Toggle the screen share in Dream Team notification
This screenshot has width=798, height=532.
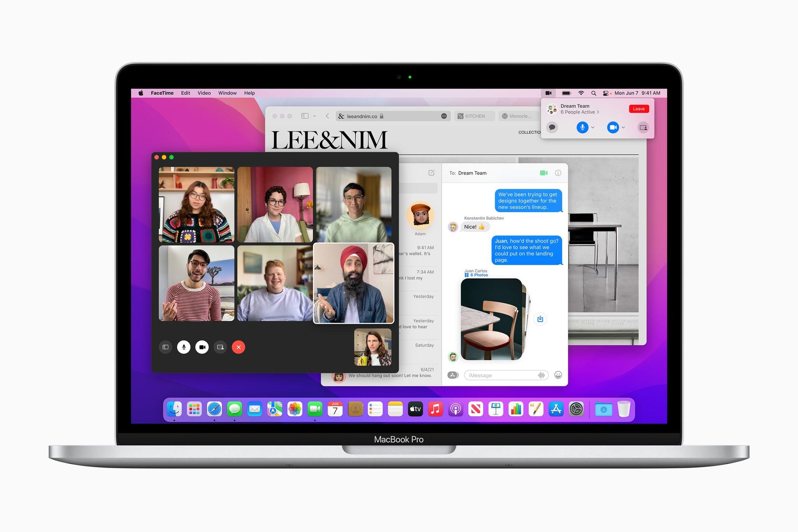pyautogui.click(x=643, y=129)
